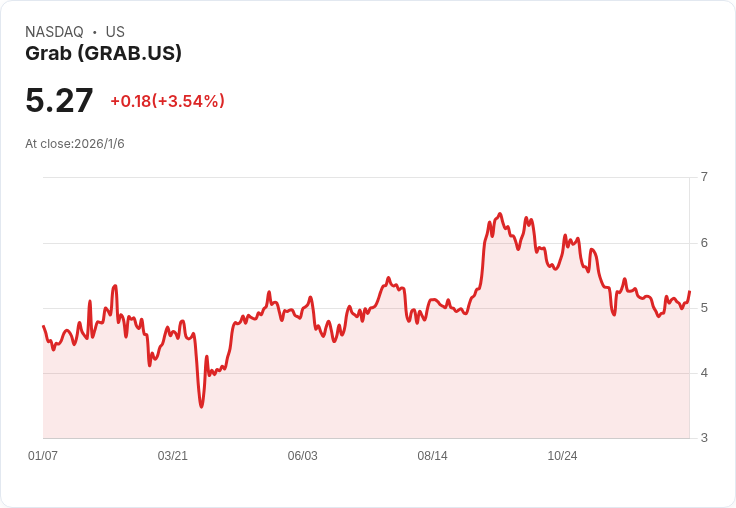The width and height of the screenshot is (736, 508).
Task: Click the NASDAQ exchange label
Action: pos(54,32)
